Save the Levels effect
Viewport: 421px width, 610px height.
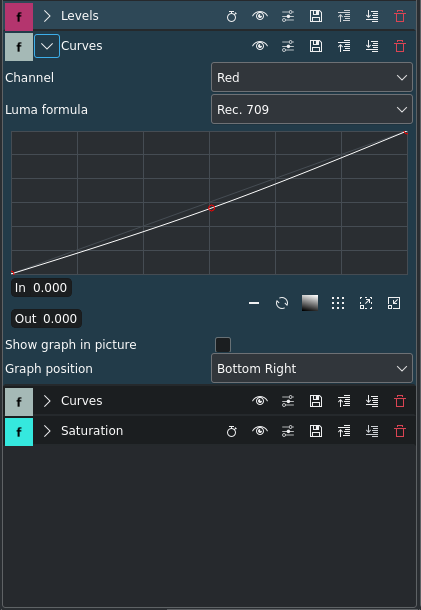pyautogui.click(x=316, y=16)
